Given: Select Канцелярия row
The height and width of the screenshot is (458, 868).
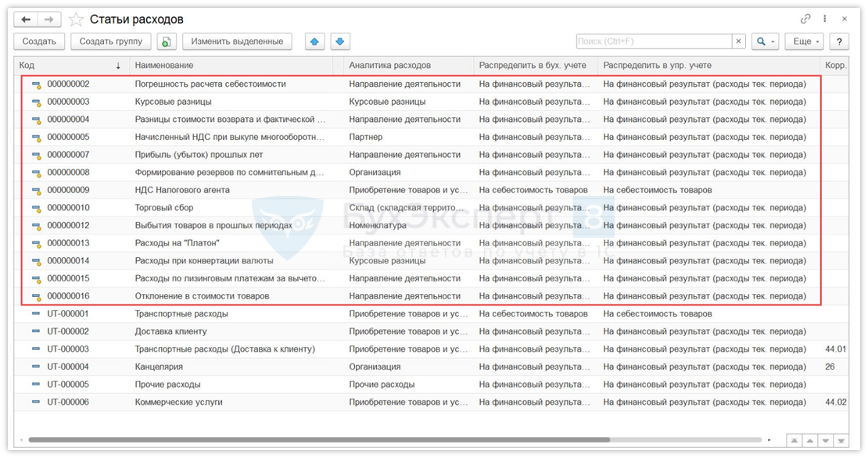Looking at the screenshot, I should 431,367.
